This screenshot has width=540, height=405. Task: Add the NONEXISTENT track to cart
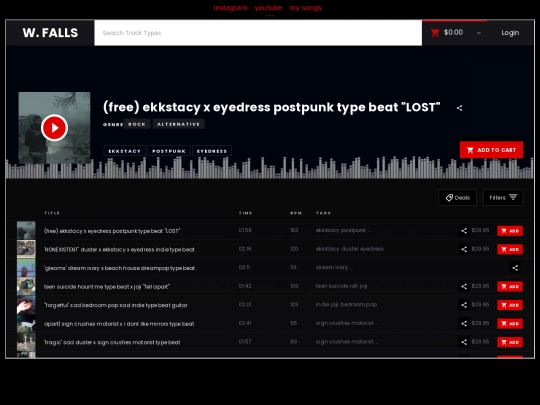pos(510,249)
